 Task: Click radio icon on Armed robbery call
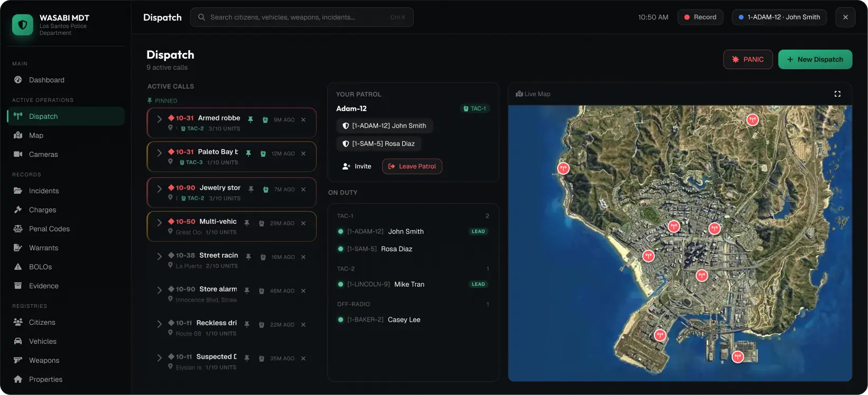tap(265, 120)
